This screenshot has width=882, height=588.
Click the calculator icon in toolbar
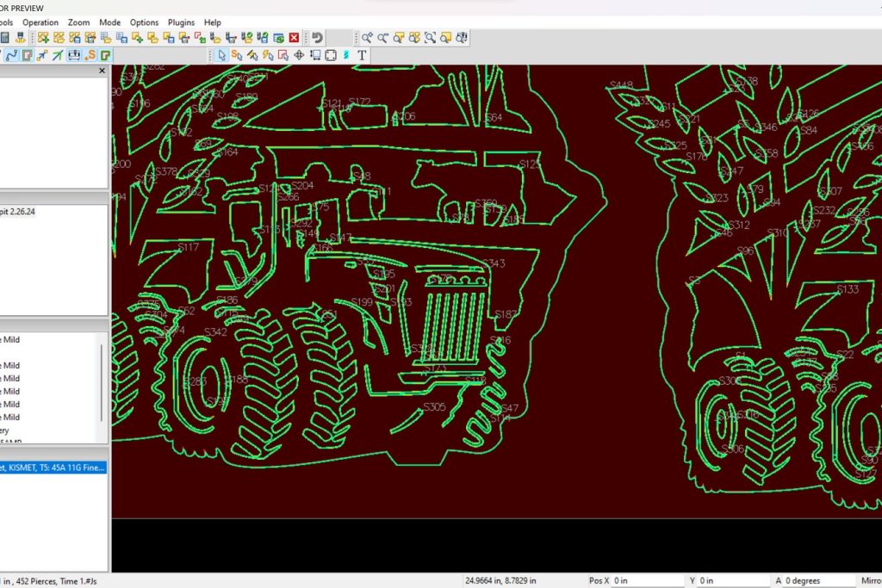click(4, 38)
